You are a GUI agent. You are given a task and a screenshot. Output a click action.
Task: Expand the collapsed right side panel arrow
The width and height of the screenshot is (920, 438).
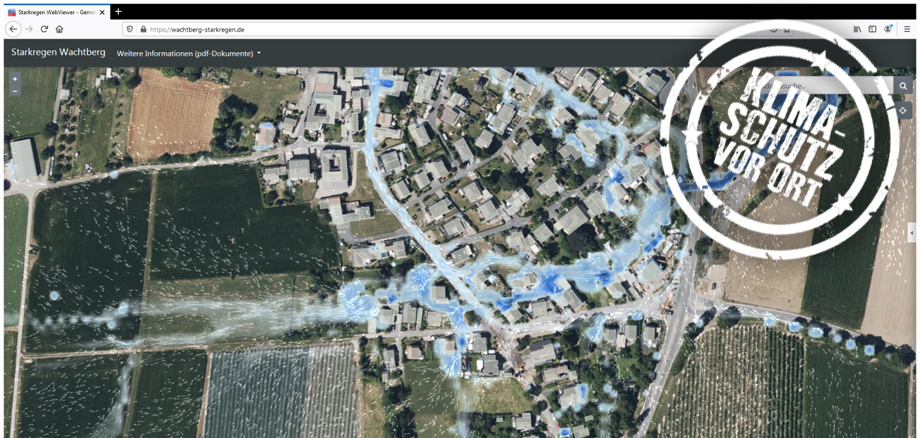911,233
